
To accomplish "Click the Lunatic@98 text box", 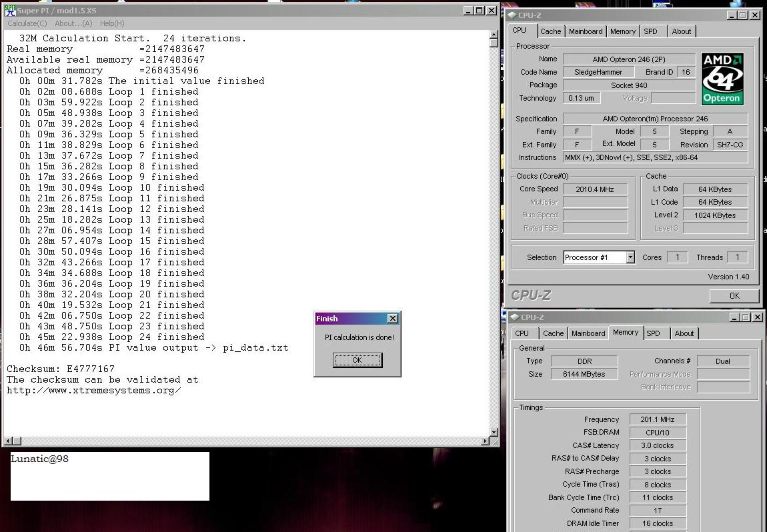I will [x=110, y=476].
